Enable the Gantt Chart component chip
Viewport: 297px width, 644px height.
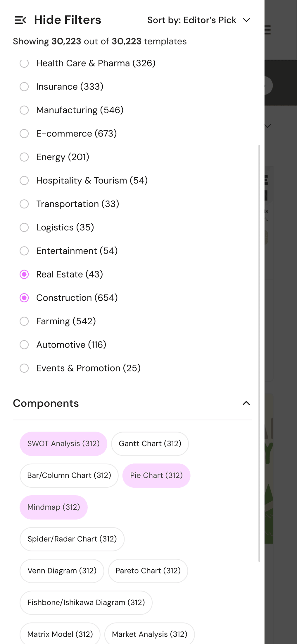(150, 444)
